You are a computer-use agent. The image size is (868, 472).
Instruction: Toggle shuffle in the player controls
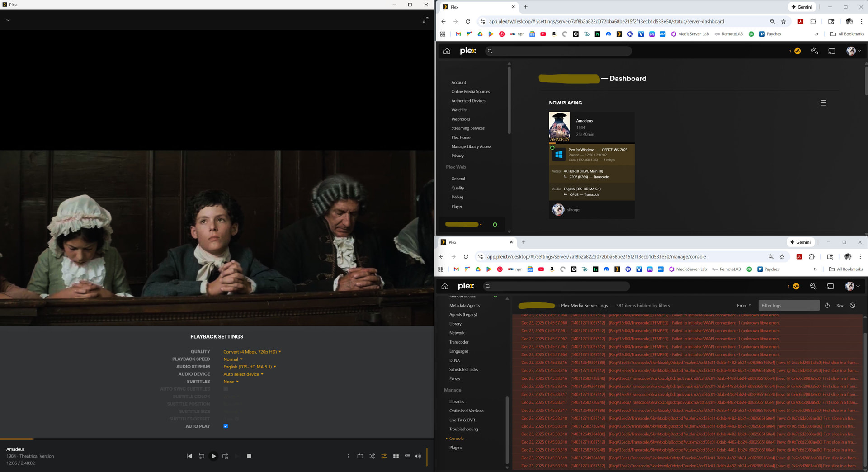pos(372,456)
